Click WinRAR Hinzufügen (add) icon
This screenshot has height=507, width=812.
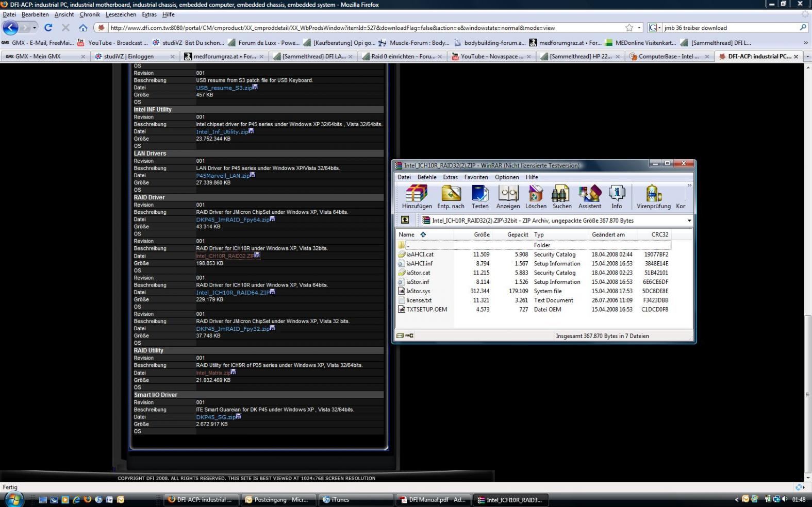click(x=417, y=197)
